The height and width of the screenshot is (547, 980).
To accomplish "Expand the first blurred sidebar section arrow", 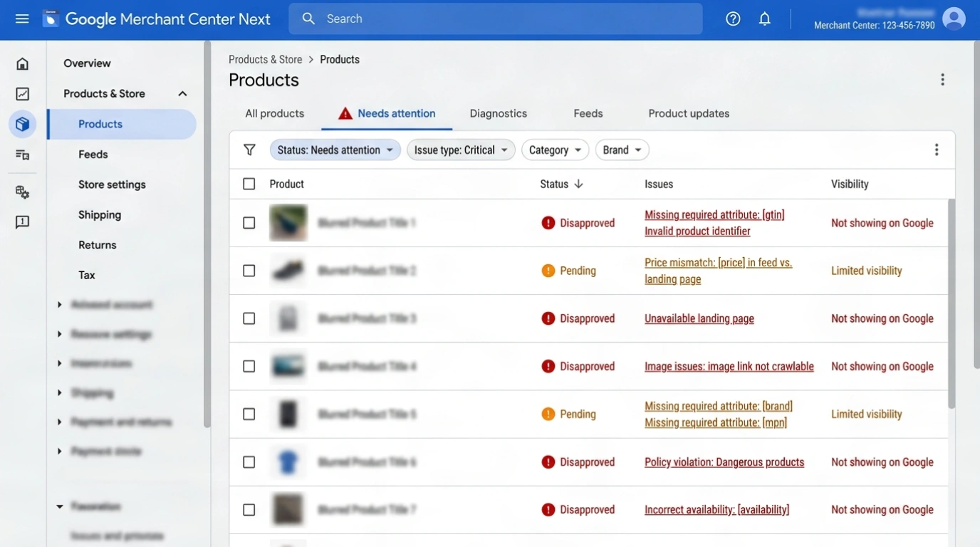I will point(59,305).
